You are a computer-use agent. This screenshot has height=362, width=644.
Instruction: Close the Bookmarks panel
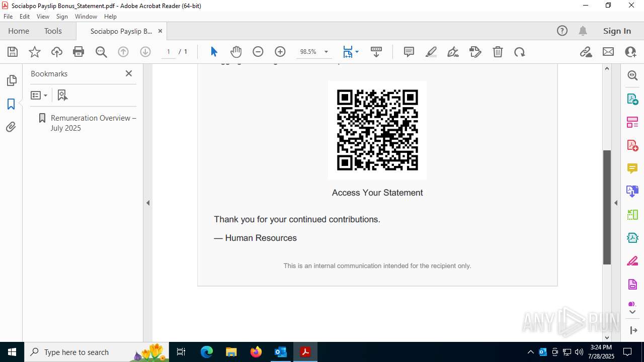(129, 73)
